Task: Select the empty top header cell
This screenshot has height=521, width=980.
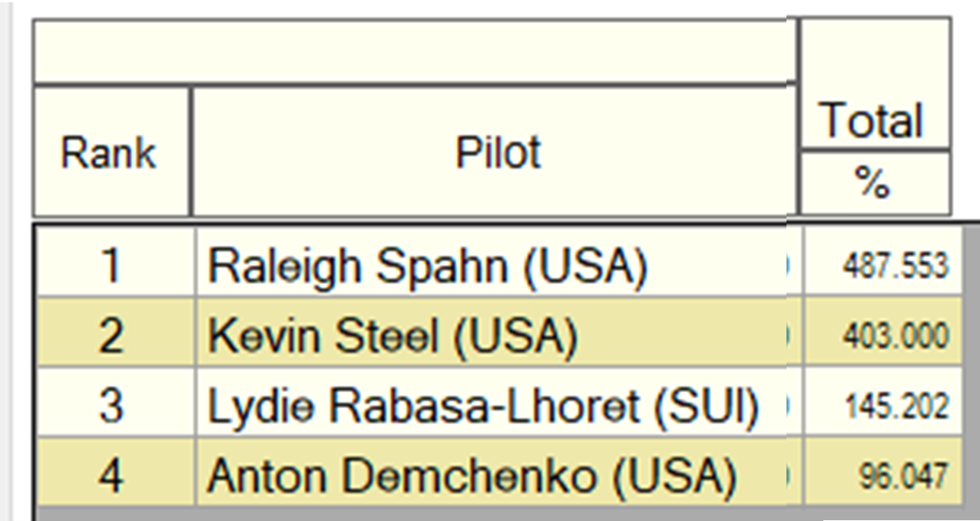Action: click(x=415, y=52)
